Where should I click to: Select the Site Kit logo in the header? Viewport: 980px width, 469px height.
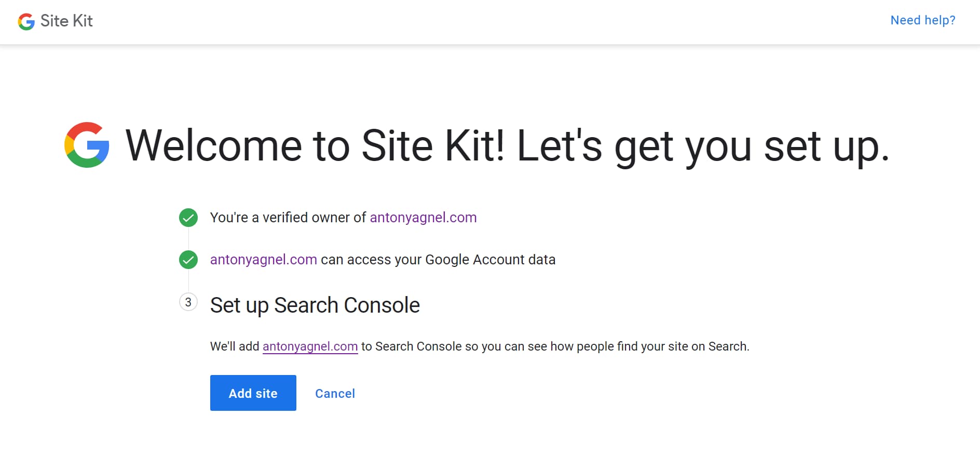click(55, 21)
